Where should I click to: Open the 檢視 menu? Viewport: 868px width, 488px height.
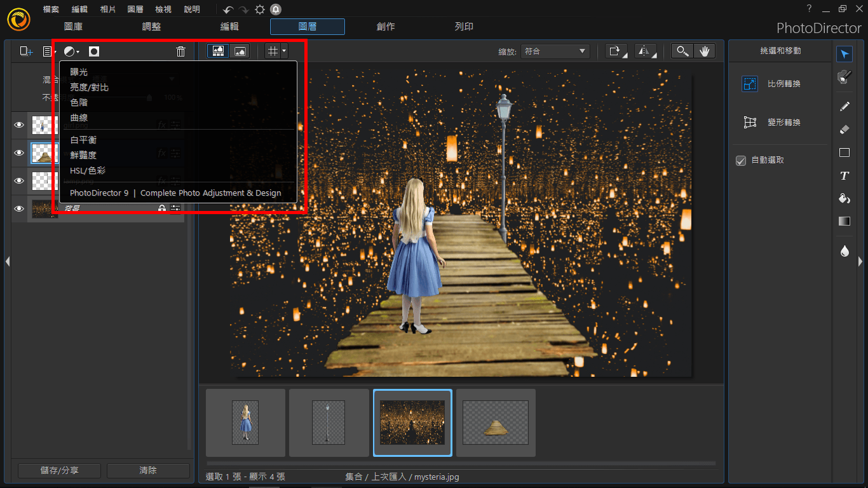pos(163,10)
